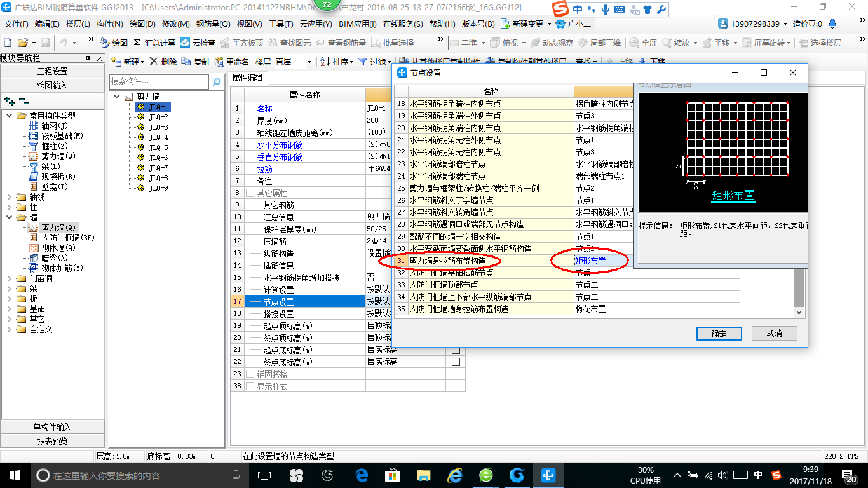The width and height of the screenshot is (868, 488).
Task: Switch to 属性编辑 tab
Action: [x=247, y=78]
